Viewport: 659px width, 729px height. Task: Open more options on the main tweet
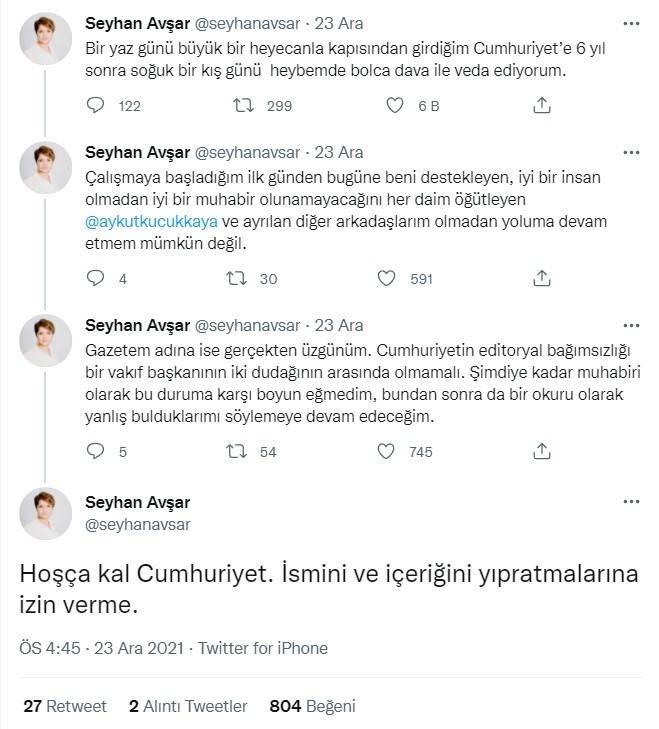pos(630,502)
